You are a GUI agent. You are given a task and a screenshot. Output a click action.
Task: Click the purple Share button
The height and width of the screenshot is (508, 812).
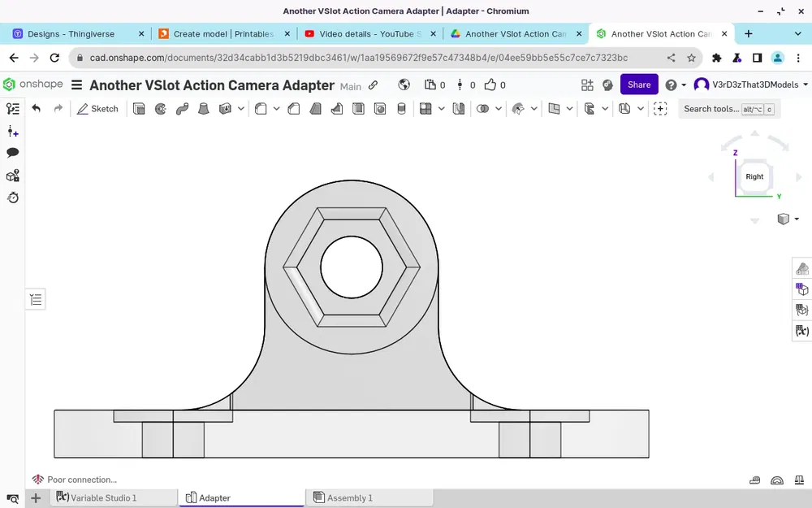(639, 85)
